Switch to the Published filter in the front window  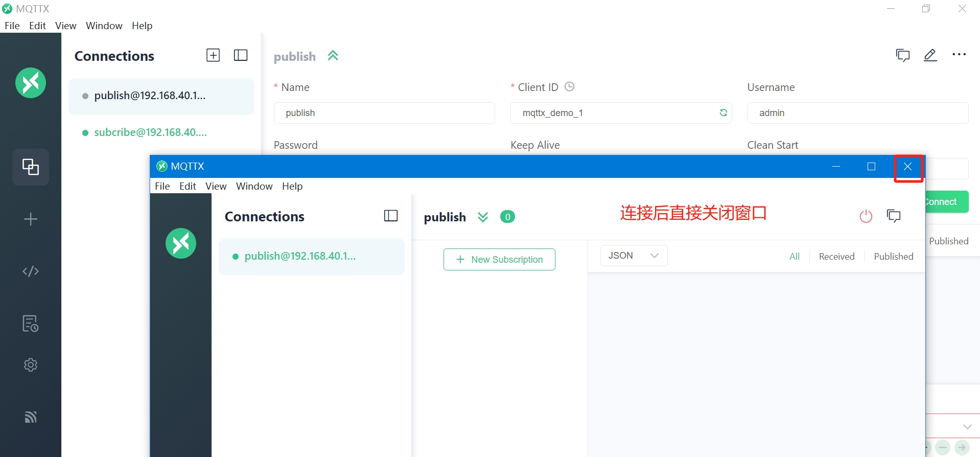[x=894, y=257]
